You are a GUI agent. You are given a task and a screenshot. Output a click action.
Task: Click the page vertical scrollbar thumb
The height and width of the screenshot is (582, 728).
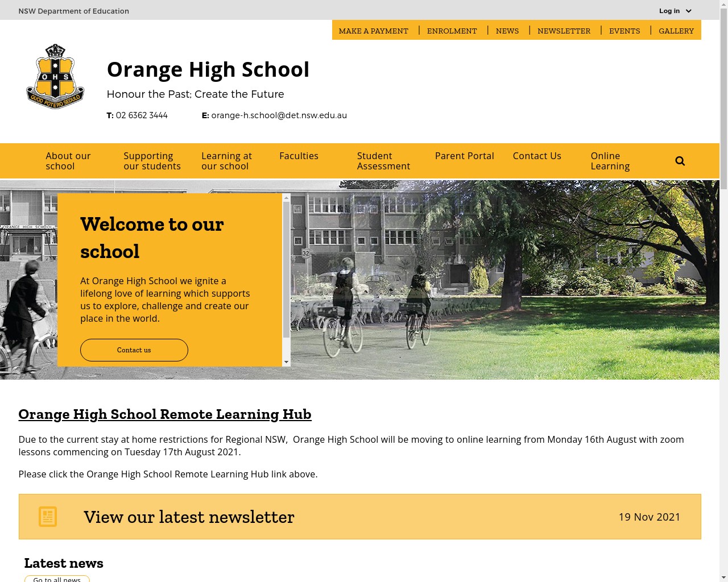pyautogui.click(x=723, y=99)
